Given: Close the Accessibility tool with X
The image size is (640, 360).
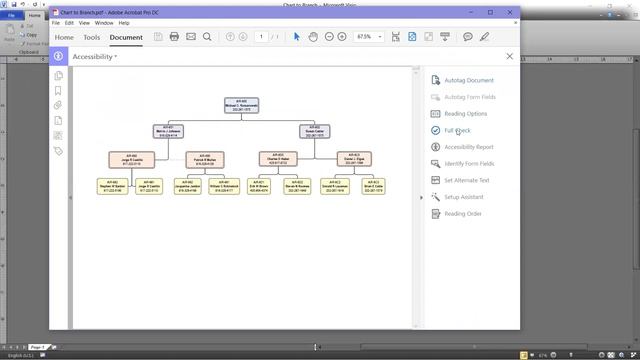Looking at the screenshot, I should [x=509, y=56].
